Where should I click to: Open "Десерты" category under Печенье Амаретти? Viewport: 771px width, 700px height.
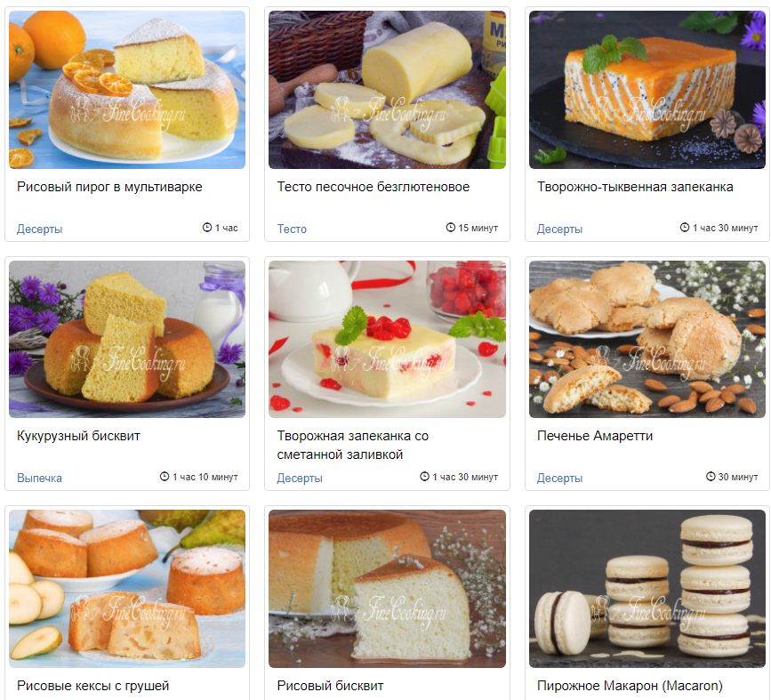(559, 478)
